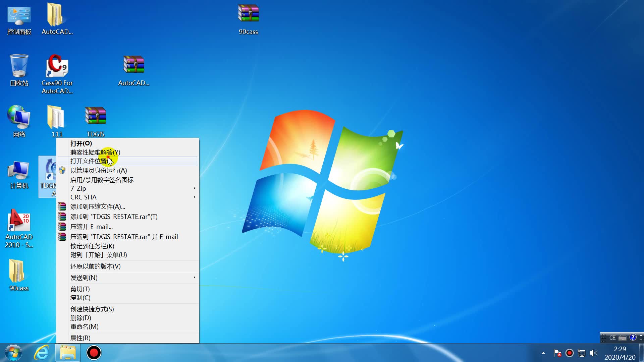
Task: Open 属性(R) properties entry
Action: point(128,338)
